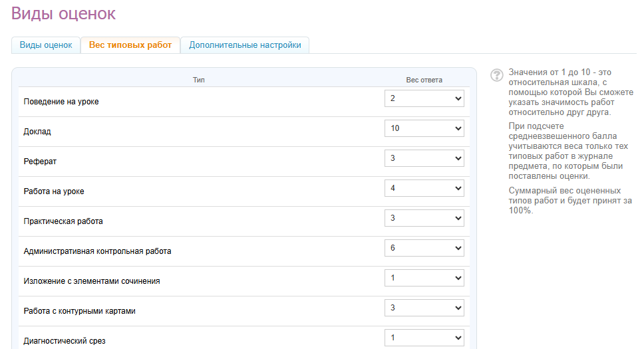The width and height of the screenshot is (644, 349).
Task: Open the Дополнительные настройки tab
Action: click(x=245, y=45)
